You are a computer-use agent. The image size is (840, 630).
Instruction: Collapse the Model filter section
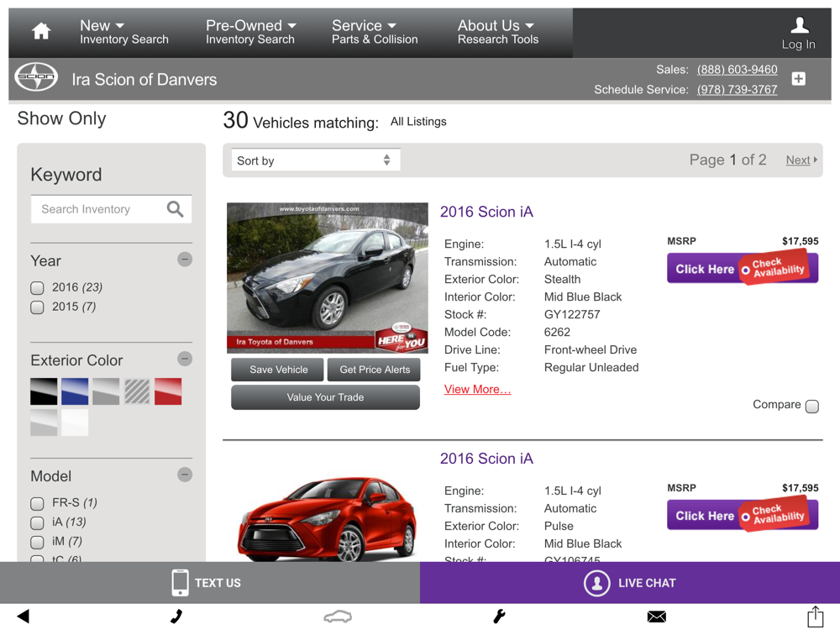(x=185, y=475)
